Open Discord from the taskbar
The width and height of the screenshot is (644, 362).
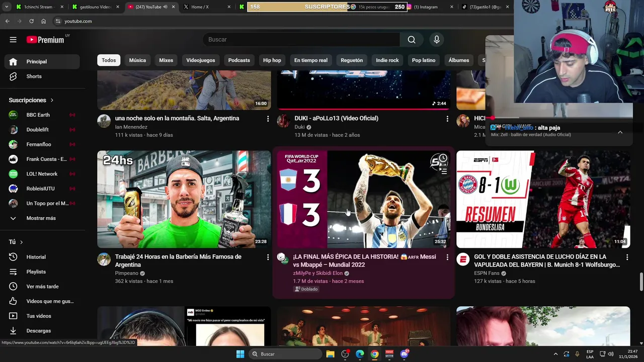404,354
